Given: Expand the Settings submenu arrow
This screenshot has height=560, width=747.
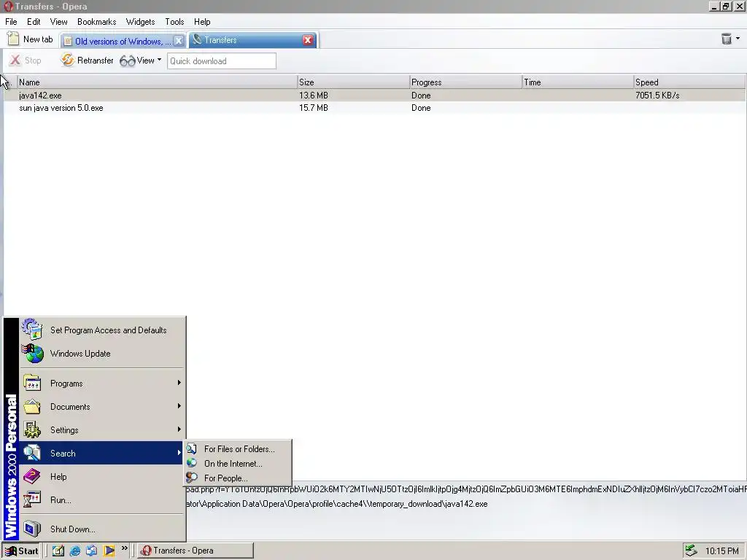Looking at the screenshot, I should 179,429.
